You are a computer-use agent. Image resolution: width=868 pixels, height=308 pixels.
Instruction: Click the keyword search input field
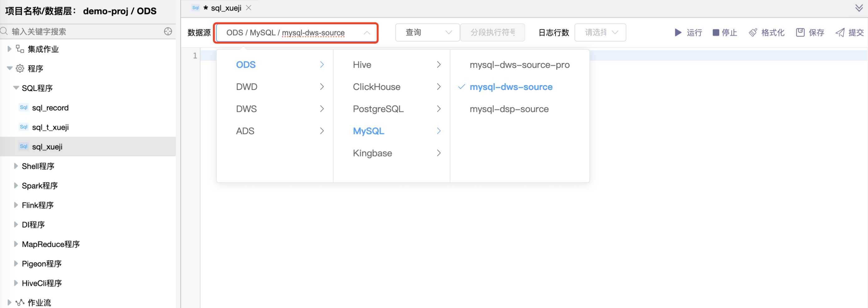[x=84, y=31]
